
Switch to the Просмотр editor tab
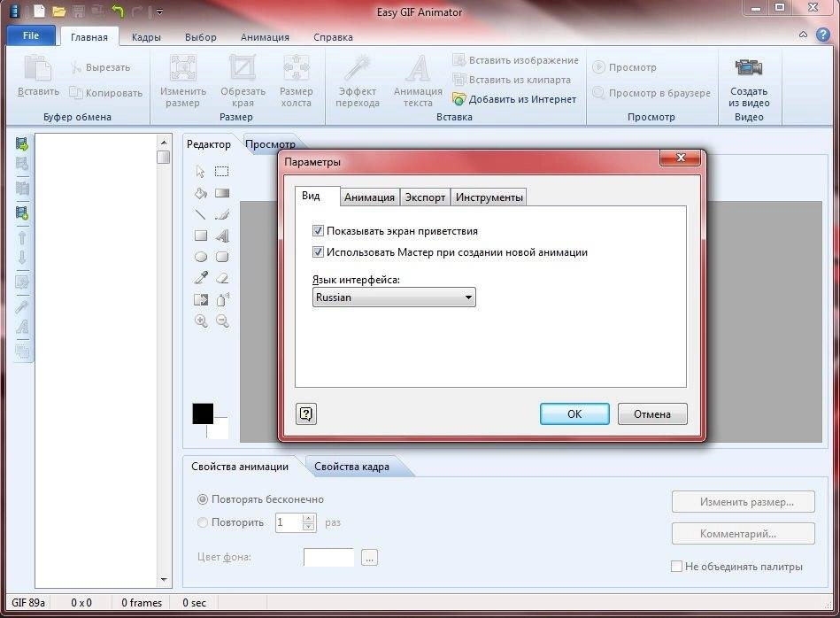pos(270,144)
